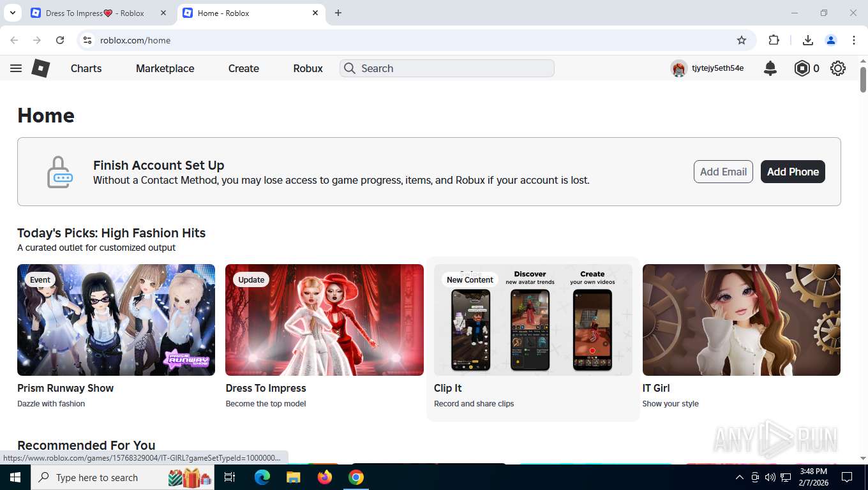
Task: View site information icon in address bar
Action: (88, 40)
